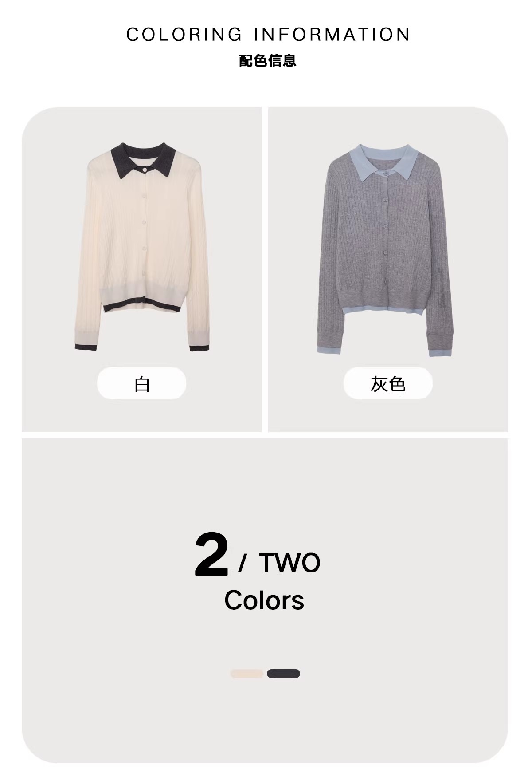This screenshot has width=532, height=781.
Task: Open the white cardigan product image
Action: [x=142, y=246]
